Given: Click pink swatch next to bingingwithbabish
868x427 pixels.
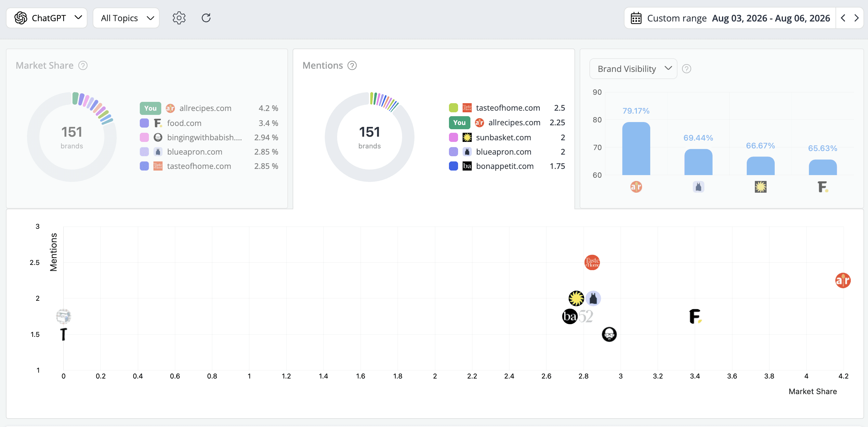Looking at the screenshot, I should [x=144, y=137].
